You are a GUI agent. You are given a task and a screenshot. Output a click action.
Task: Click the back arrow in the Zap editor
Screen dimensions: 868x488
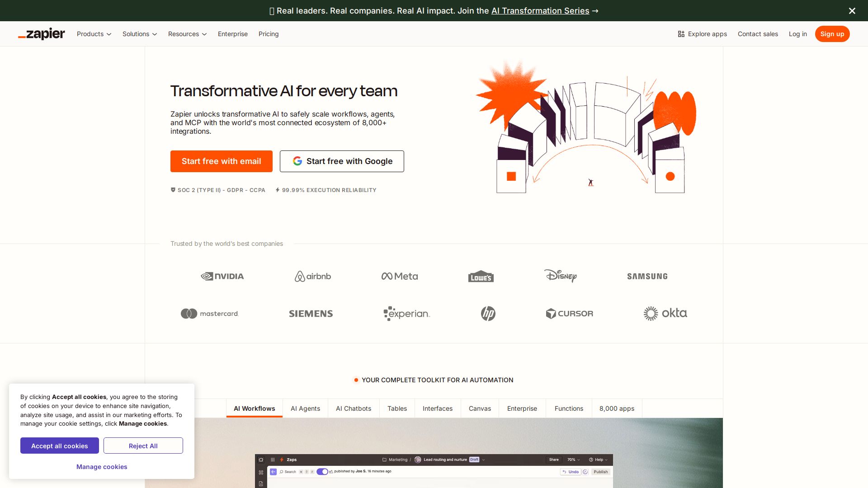click(273, 471)
